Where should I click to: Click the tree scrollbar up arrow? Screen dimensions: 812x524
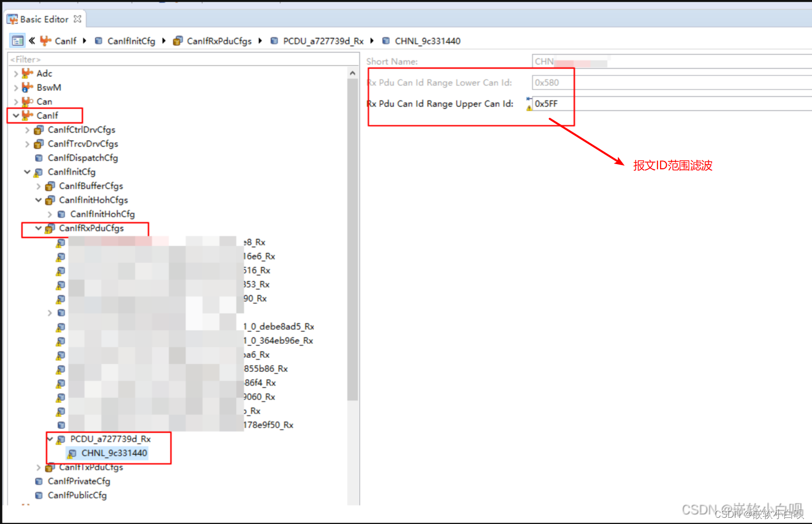[x=352, y=73]
